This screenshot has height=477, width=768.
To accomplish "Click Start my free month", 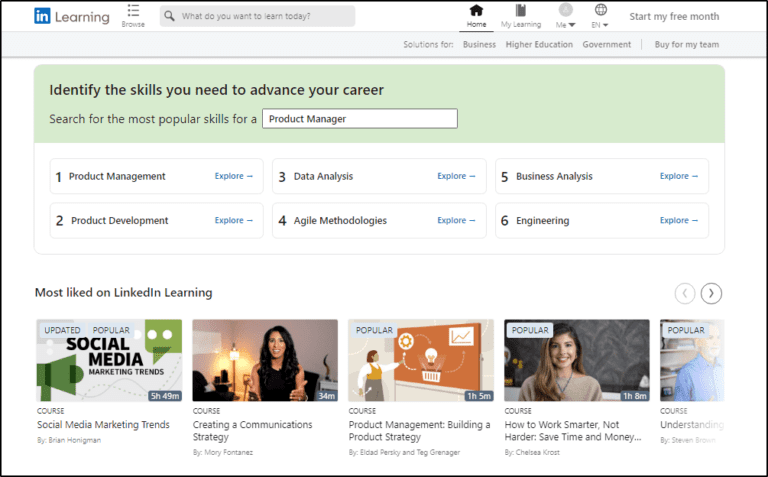I will [674, 16].
